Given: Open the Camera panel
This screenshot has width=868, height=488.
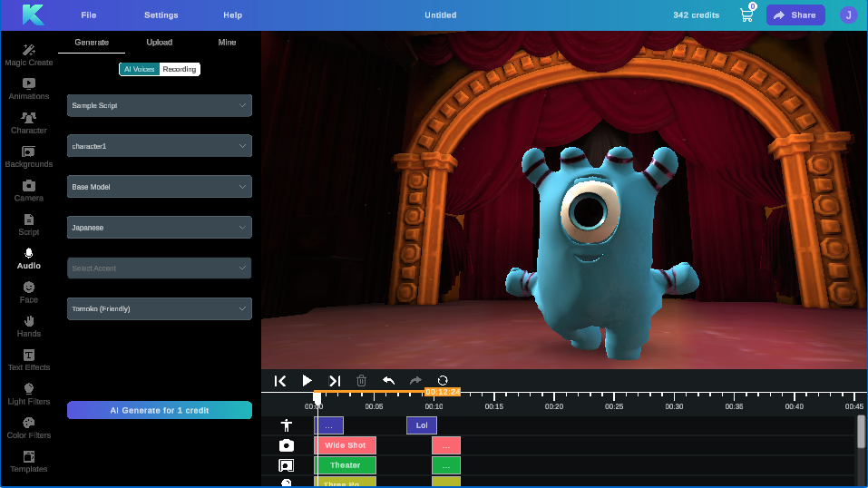Looking at the screenshot, I should click(x=28, y=190).
